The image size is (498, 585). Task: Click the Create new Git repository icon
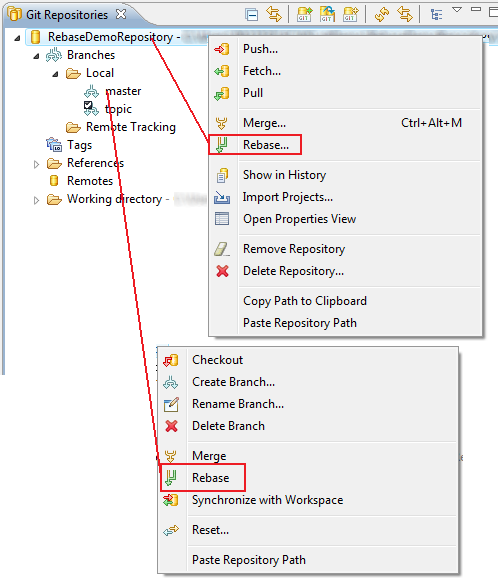pyautogui.click(x=350, y=15)
